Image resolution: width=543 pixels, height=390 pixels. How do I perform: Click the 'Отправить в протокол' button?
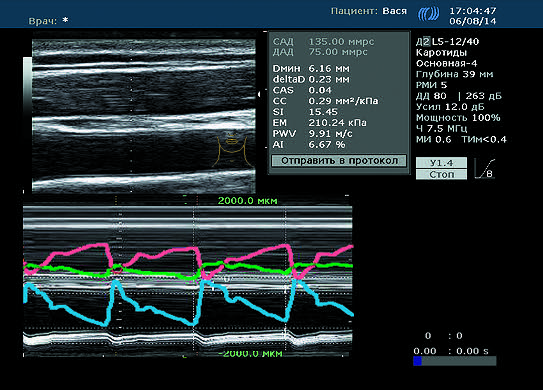point(339,161)
